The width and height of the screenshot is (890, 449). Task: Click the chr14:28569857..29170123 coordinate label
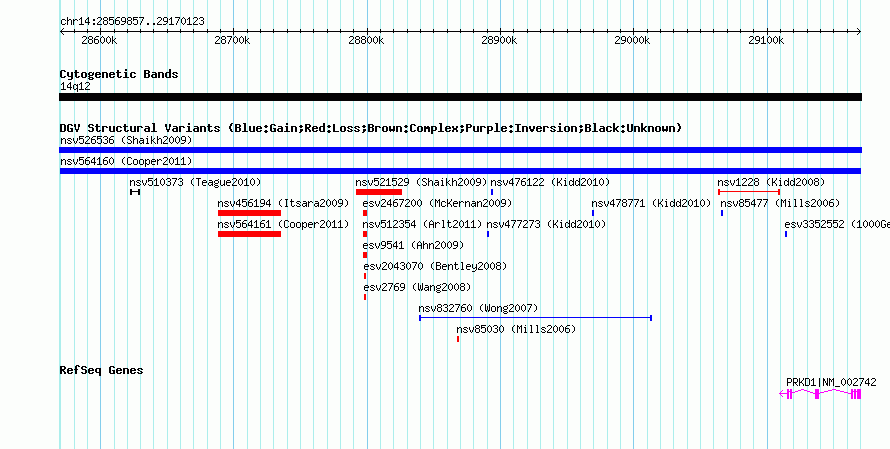coord(132,22)
